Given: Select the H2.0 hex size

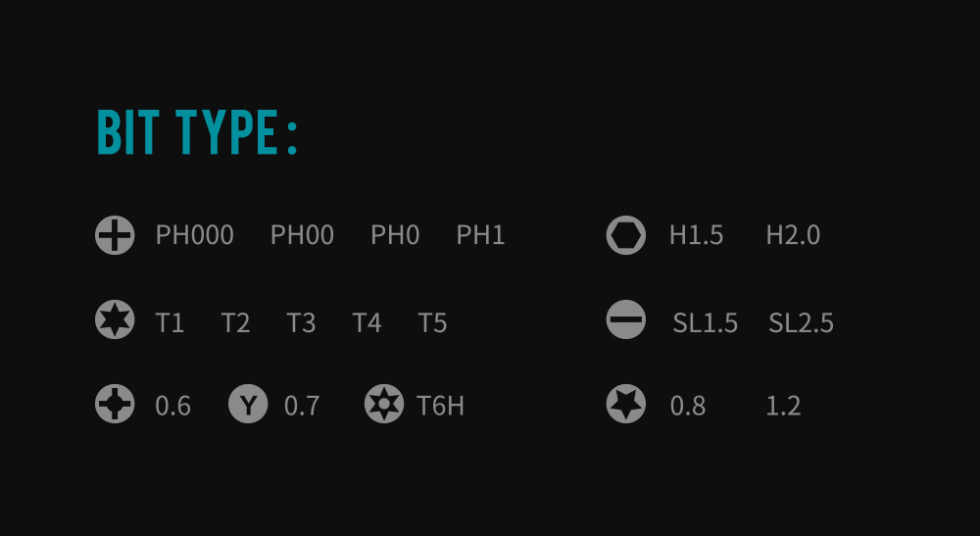Looking at the screenshot, I should (x=793, y=236).
